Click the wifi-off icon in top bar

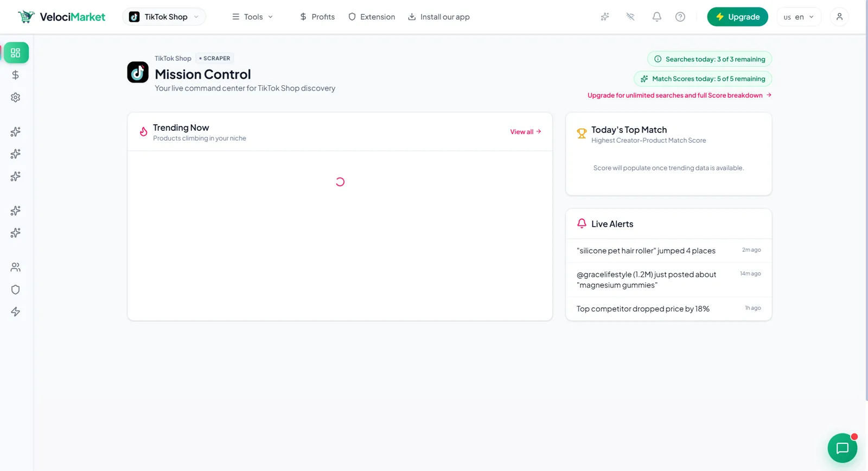[x=630, y=17]
